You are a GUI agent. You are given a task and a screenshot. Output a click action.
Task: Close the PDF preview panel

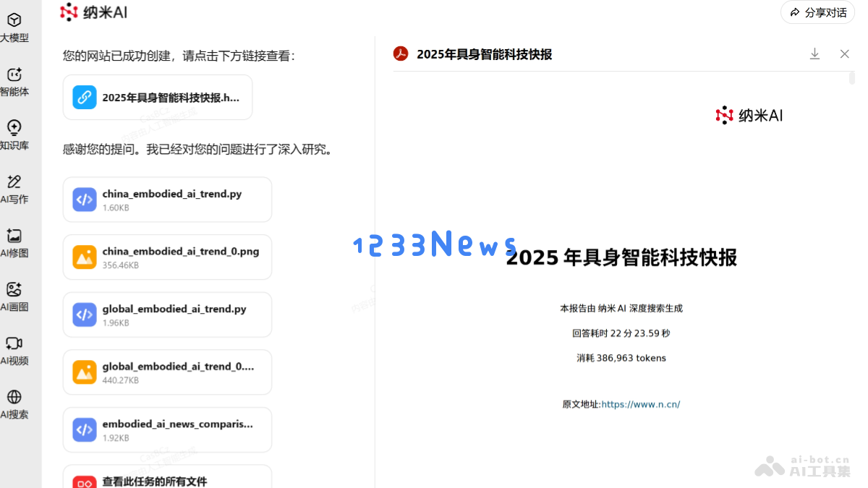844,54
